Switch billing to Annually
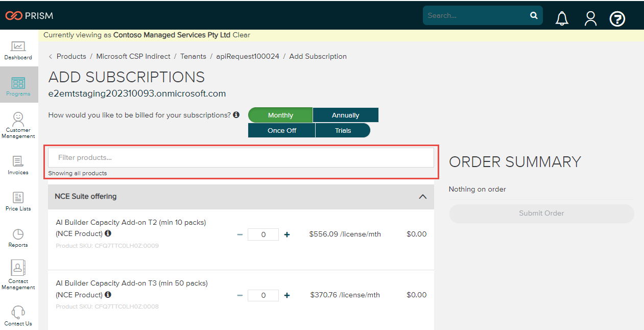 coord(345,115)
